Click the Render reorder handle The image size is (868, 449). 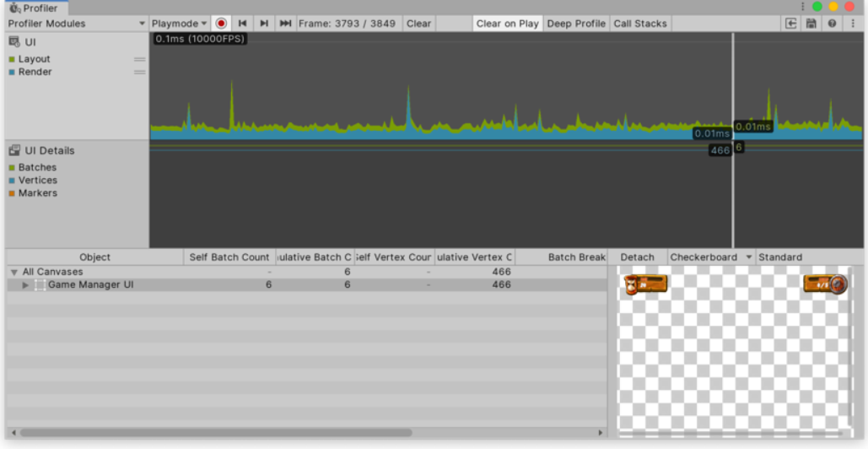[x=139, y=72]
